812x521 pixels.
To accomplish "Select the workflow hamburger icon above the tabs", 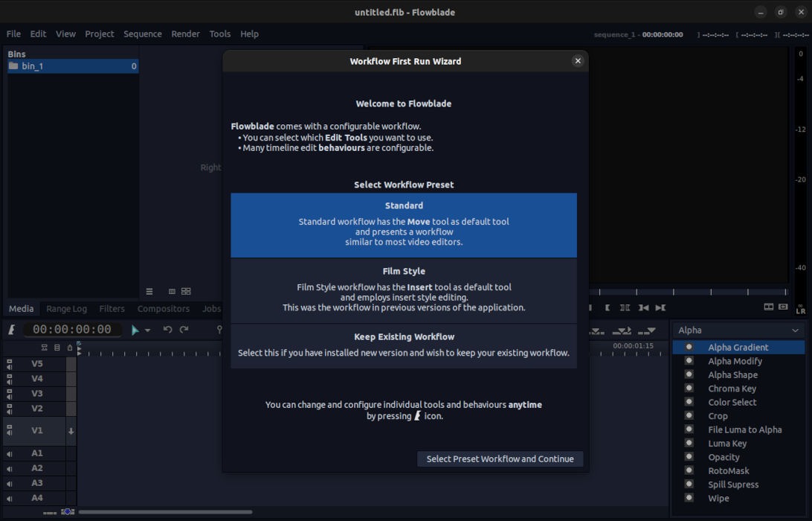I will click(x=149, y=291).
